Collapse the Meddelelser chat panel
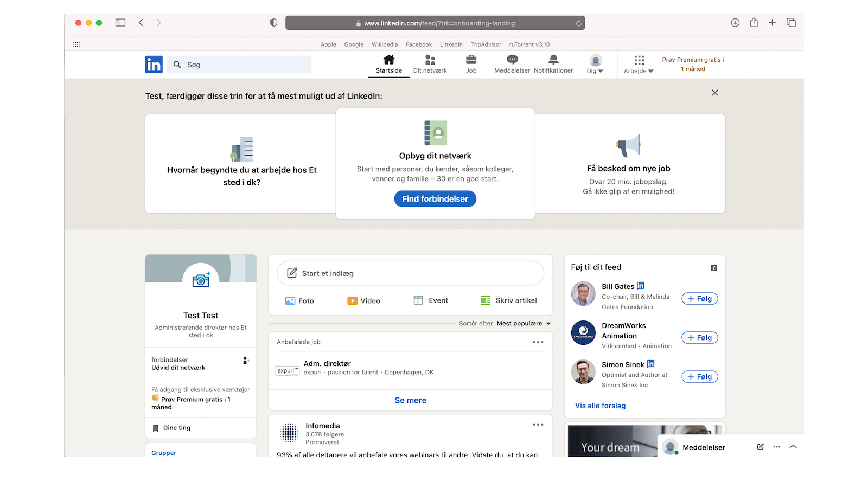The width and height of the screenshot is (868, 488). click(x=793, y=447)
